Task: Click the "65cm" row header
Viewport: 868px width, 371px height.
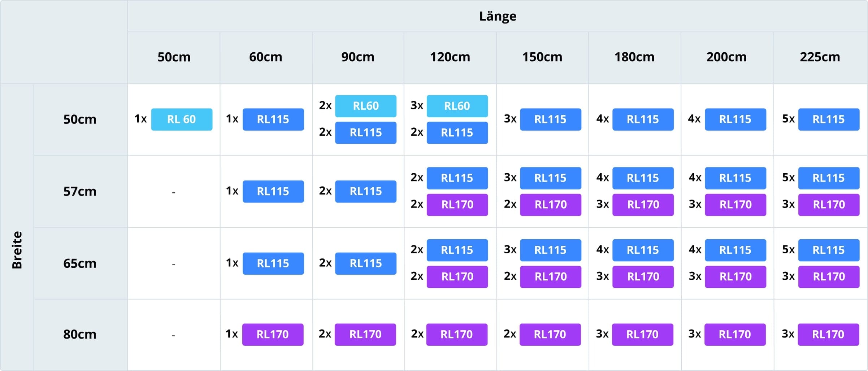Action: click(80, 263)
